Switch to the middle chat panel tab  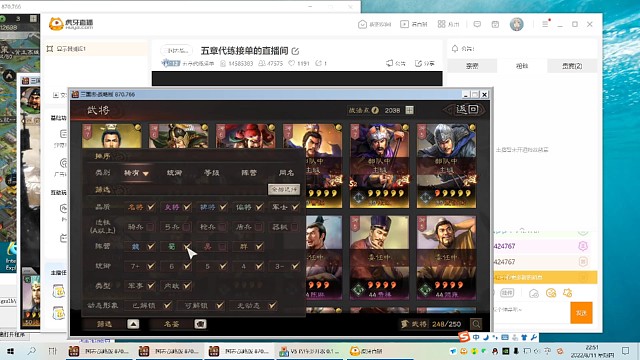522,66
